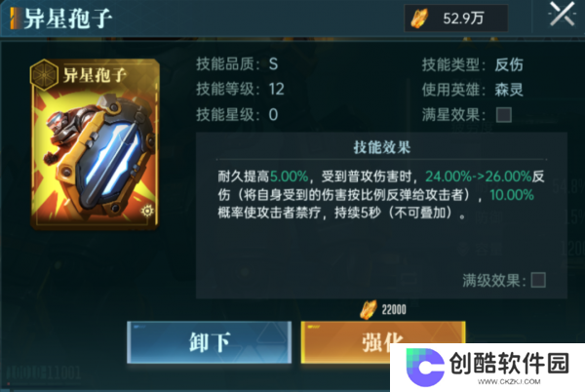Click the 22000 enhancement cost value

tap(394, 309)
